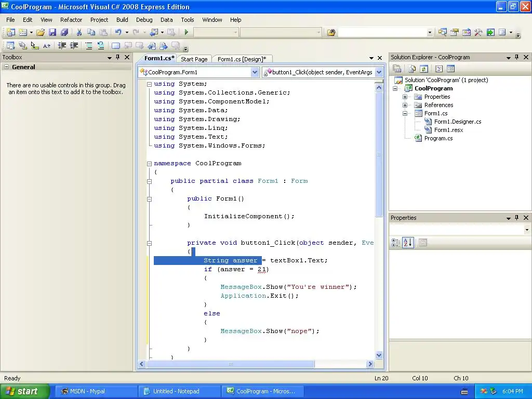
Task: Click the Add New Item icon
Action: pyautogui.click(x=23, y=32)
